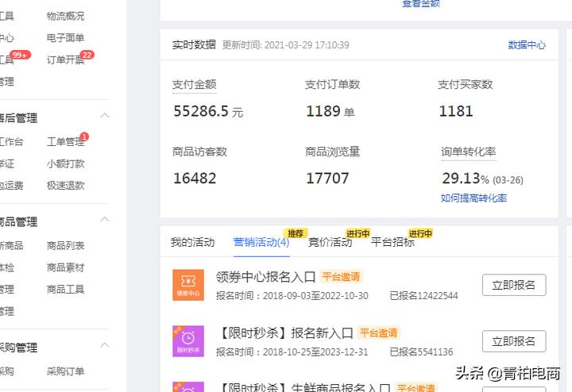Image resolution: width=572 pixels, height=392 pixels.
Task: Open 如何提高转化率 link
Action: (473, 198)
